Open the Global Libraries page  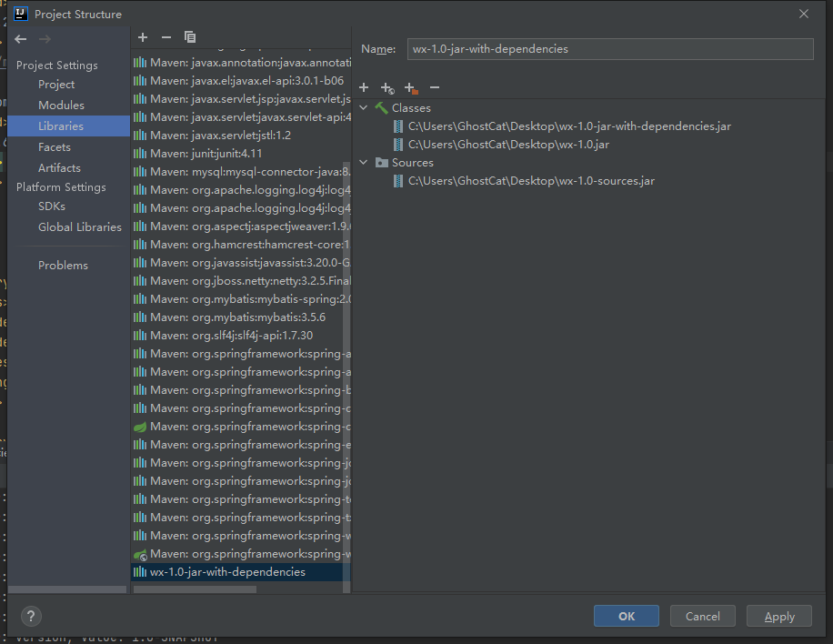coord(80,226)
